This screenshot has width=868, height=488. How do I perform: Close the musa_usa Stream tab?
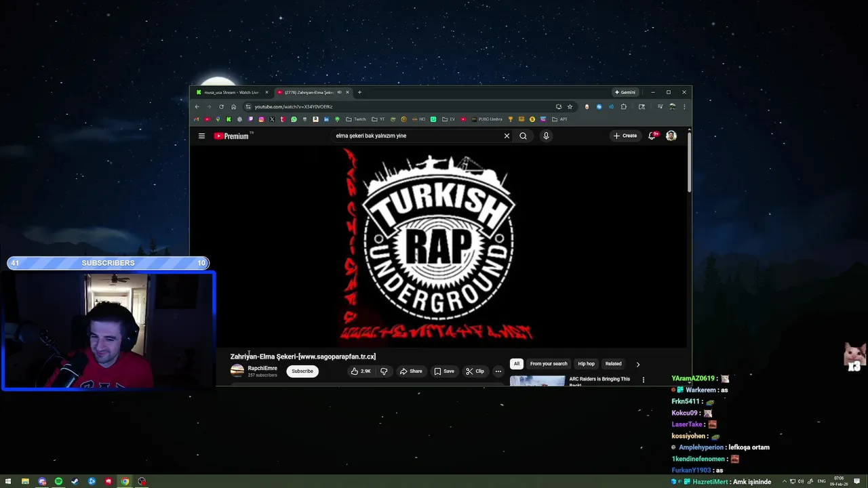click(267, 92)
